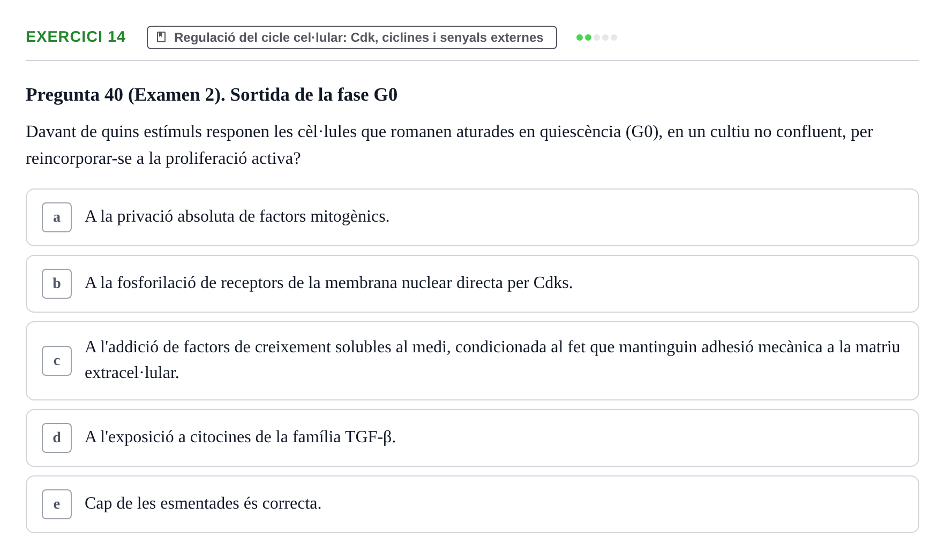Select the letter a answer box
Screen dimensions: 945x560
point(57,217)
